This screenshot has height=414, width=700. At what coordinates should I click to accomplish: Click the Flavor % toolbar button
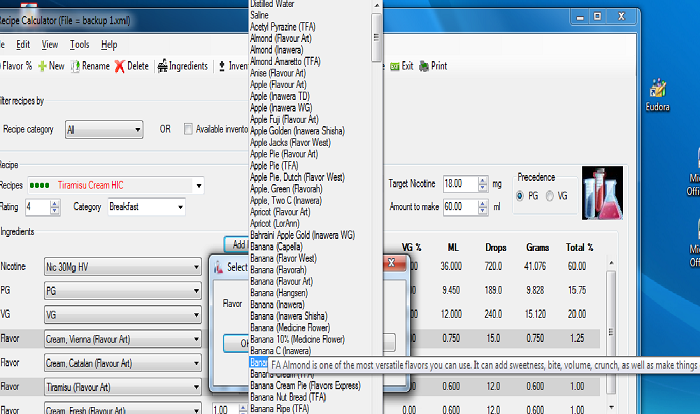click(x=17, y=66)
